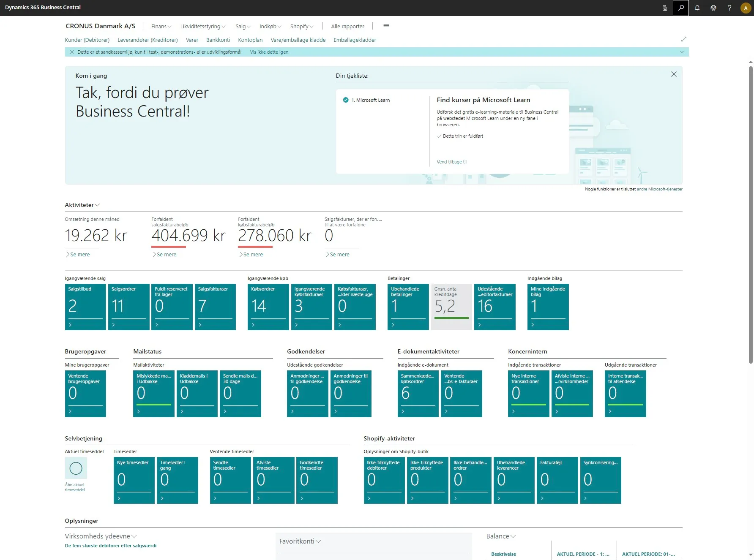
Task: Open Ventende brugeropgaver tile
Action: pyautogui.click(x=85, y=394)
